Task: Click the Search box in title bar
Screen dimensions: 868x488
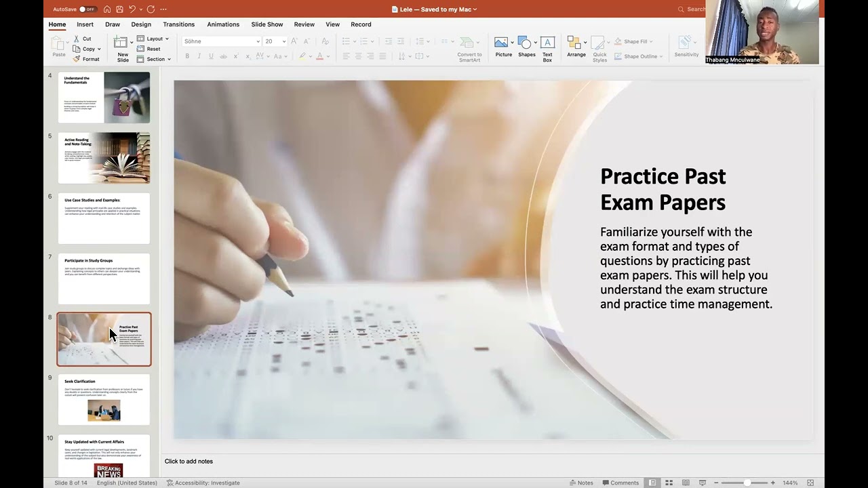Action: coord(692,9)
